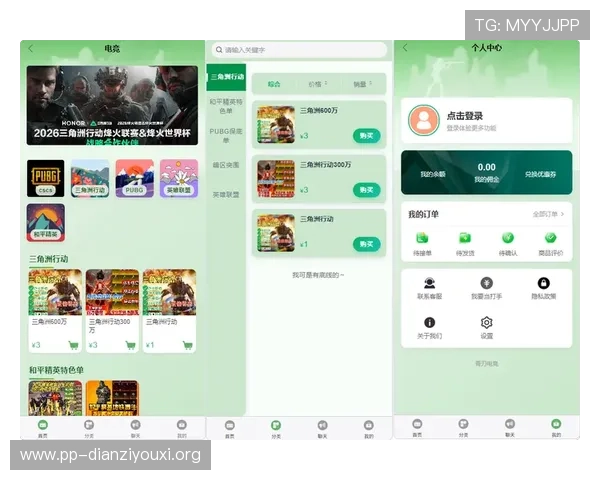Select 和平精英特色单 sidebar category
This screenshot has height=480, width=600.
(226, 106)
